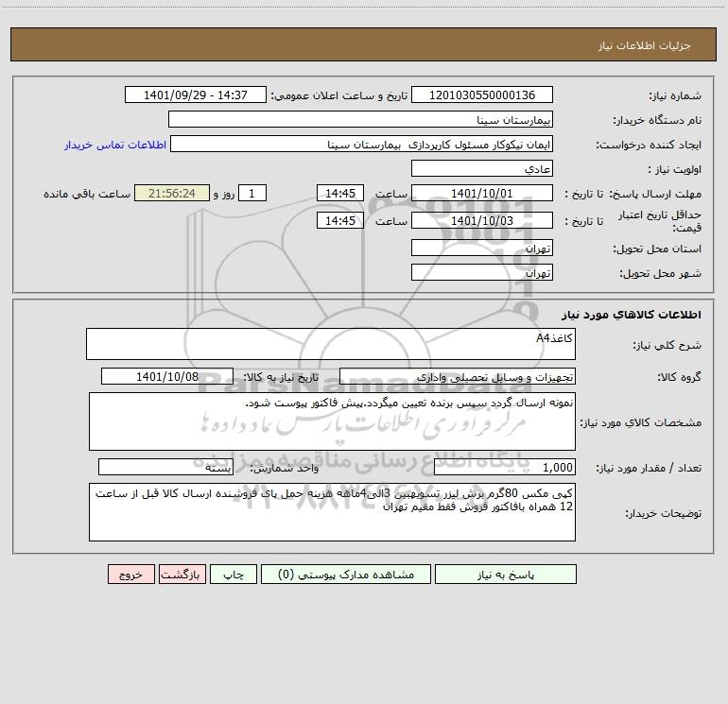Click the پاسخ به نیاز button
This screenshot has height=704, width=728.
point(506,575)
